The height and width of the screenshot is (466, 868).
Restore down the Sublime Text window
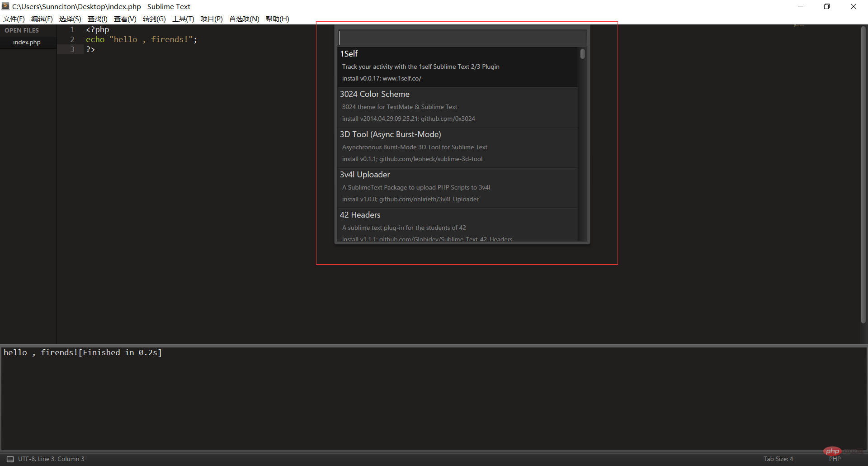tap(827, 6)
